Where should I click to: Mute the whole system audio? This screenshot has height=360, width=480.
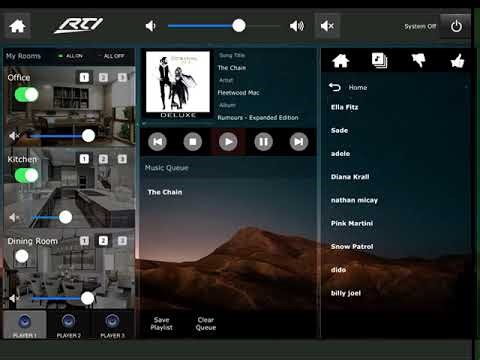327,26
